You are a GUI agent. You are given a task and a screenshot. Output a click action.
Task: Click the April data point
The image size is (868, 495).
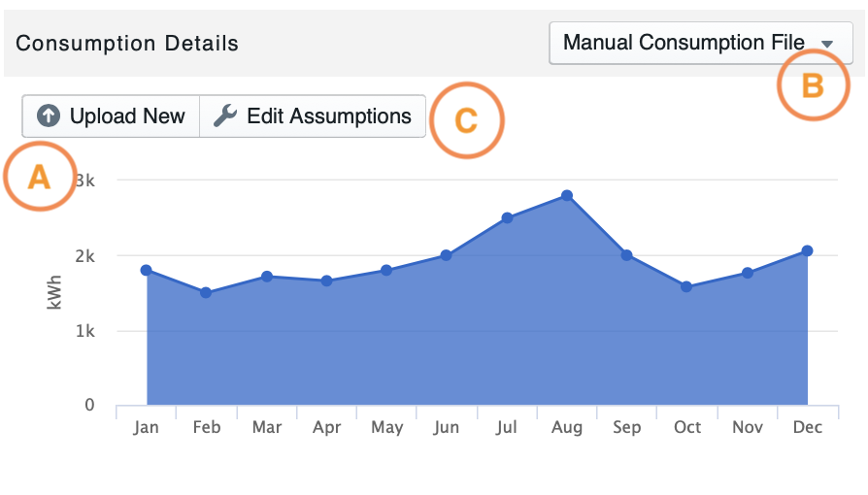point(326,281)
